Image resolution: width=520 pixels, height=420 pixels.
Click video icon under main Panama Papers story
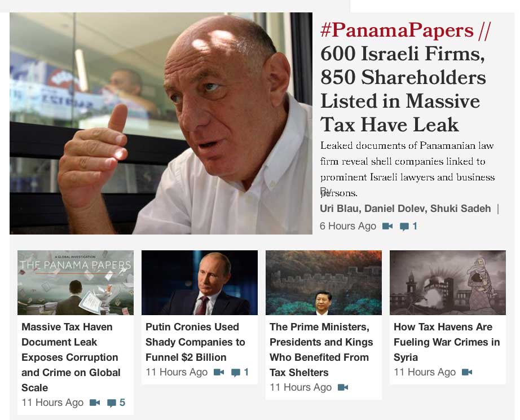(387, 226)
